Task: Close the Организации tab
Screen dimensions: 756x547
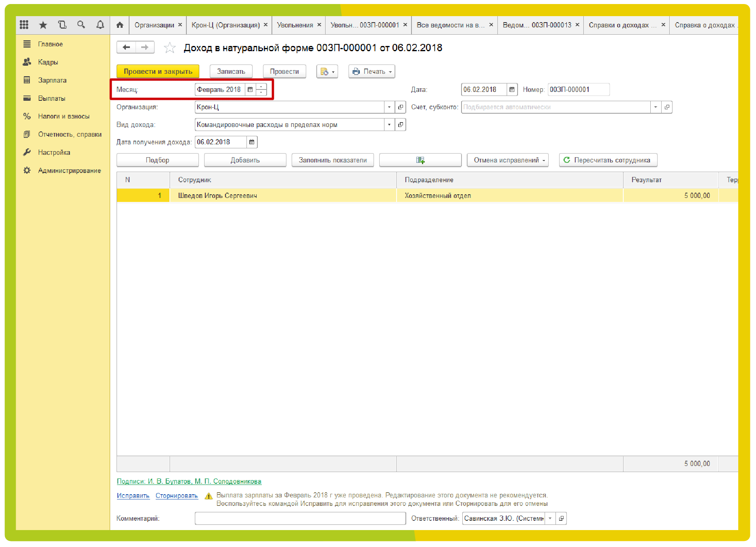Action: click(180, 25)
